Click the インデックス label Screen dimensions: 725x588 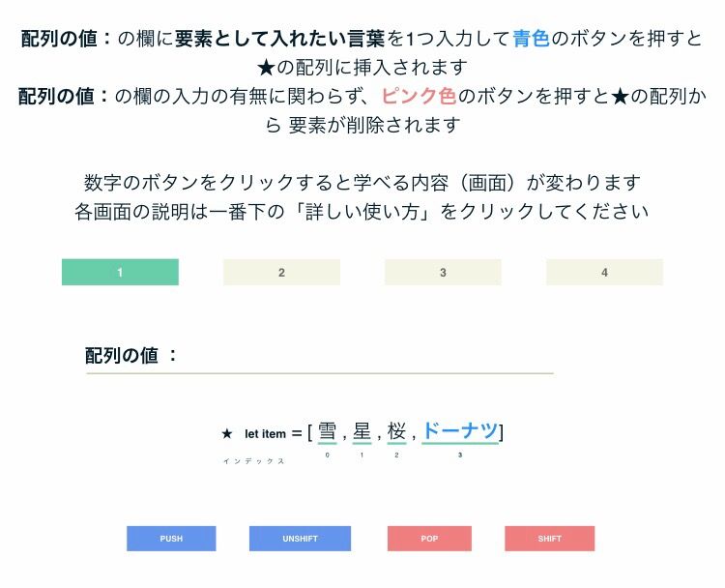click(254, 461)
